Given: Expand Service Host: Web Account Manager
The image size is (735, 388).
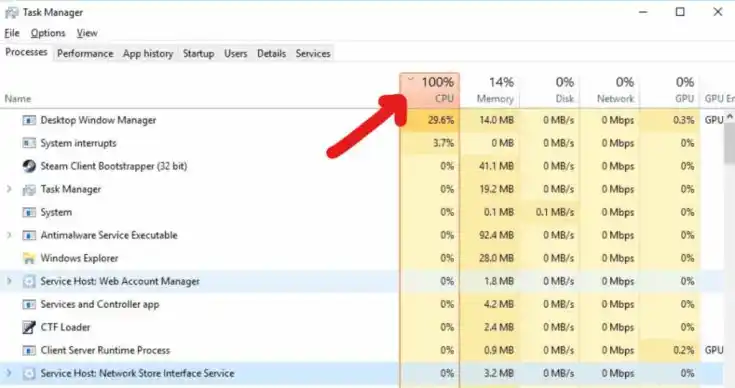Looking at the screenshot, I should 9,281.
